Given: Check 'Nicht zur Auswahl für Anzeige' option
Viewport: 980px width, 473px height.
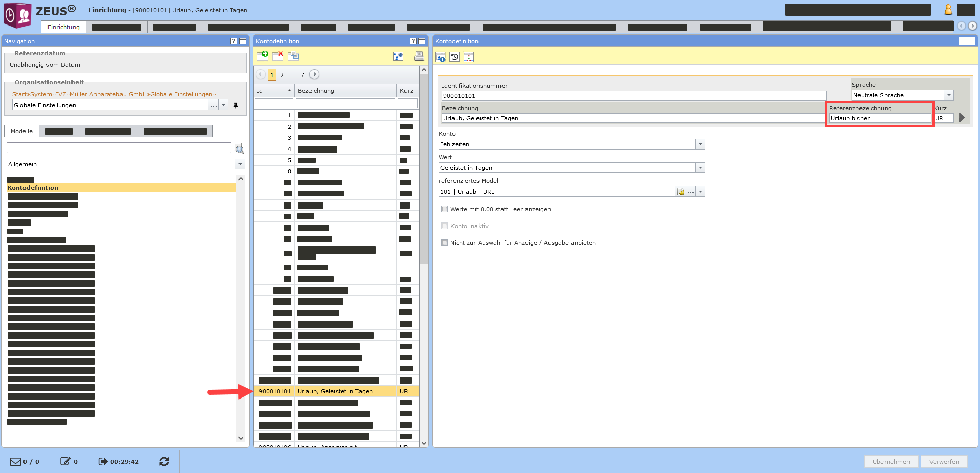Looking at the screenshot, I should coord(444,243).
